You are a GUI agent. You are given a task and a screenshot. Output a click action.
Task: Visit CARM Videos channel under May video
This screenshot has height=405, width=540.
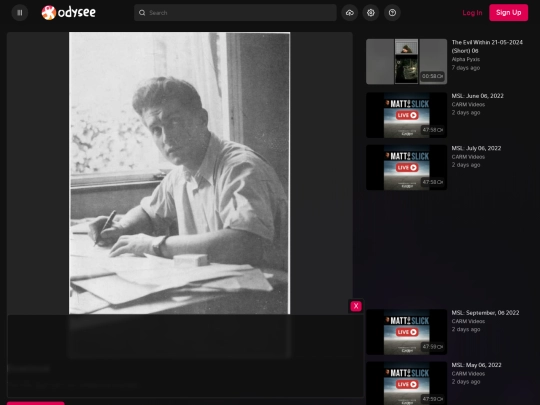tap(468, 374)
